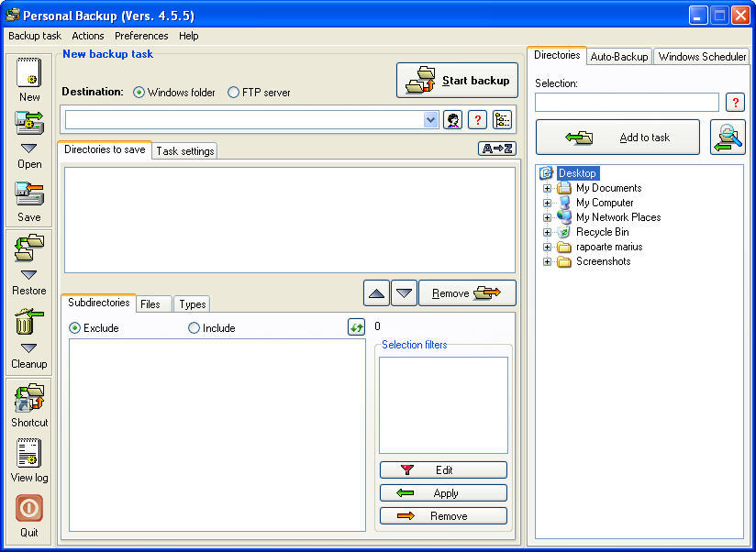Switch to the Auto-Backup tab

pyautogui.click(x=619, y=56)
